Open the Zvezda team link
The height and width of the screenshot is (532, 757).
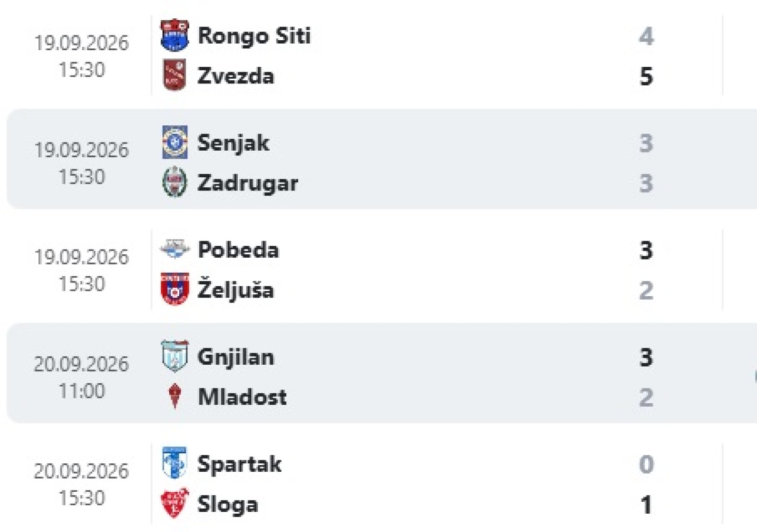[x=236, y=76]
